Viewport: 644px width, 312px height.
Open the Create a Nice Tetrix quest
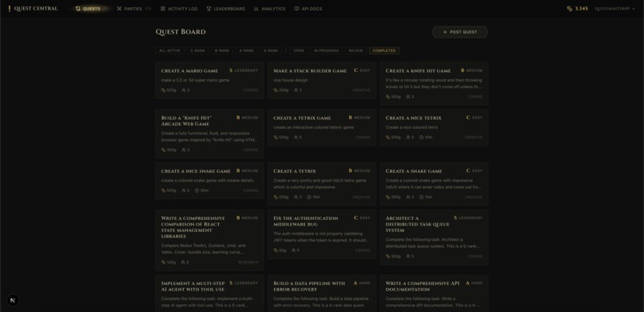pos(434,127)
